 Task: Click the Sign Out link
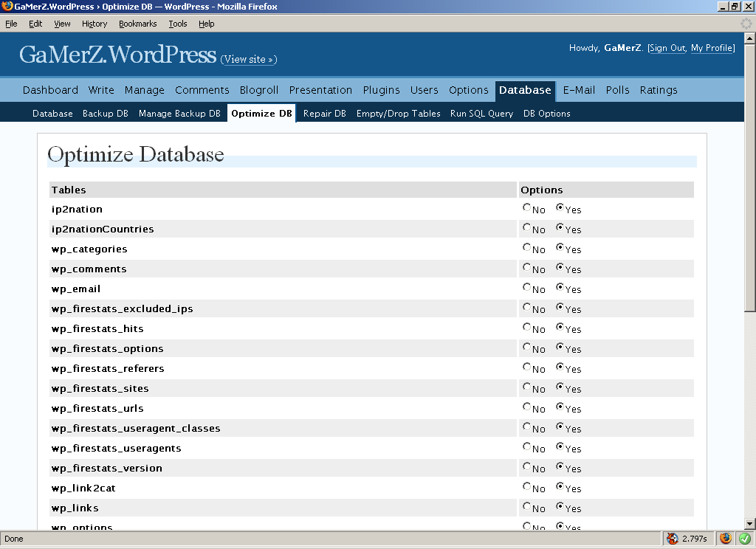(667, 48)
